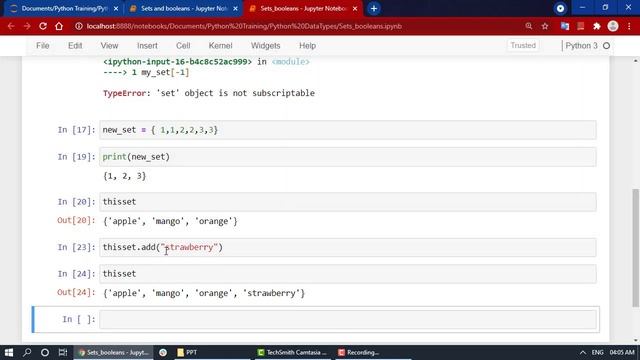Click the {1, 2, 3} print output
640x360 pixels.
(124, 176)
